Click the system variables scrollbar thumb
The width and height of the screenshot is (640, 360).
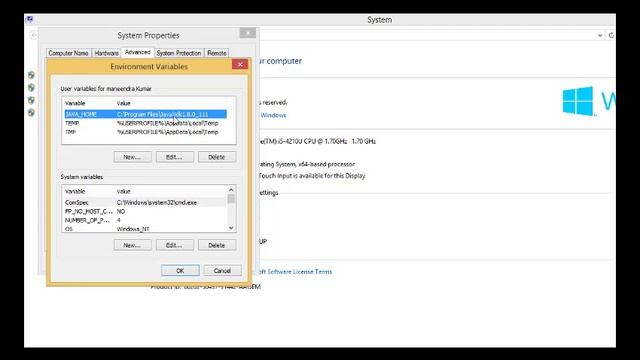click(231, 198)
